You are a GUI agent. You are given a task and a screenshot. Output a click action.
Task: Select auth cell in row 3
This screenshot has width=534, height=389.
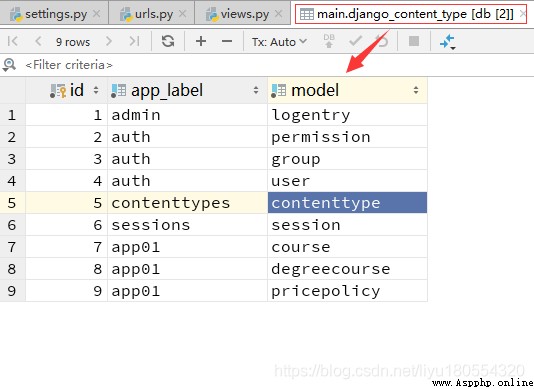pyautogui.click(x=188, y=159)
